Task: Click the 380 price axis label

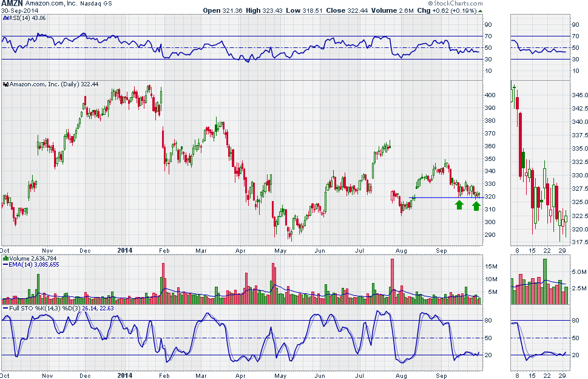Action: [490, 120]
